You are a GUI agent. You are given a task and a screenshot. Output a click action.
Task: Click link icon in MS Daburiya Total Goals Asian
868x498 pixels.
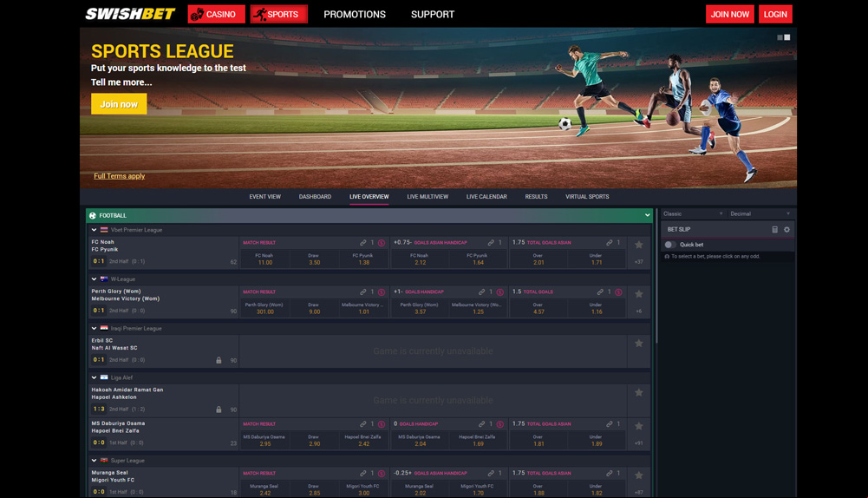point(610,423)
